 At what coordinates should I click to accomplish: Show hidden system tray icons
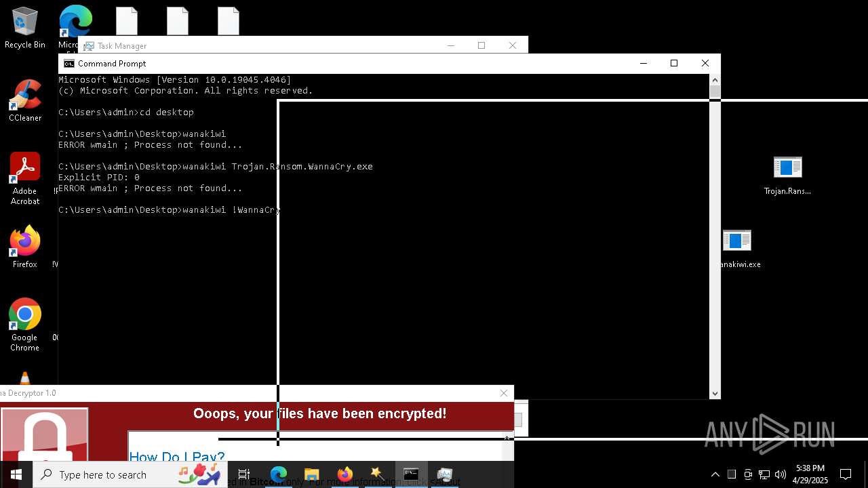tap(715, 474)
